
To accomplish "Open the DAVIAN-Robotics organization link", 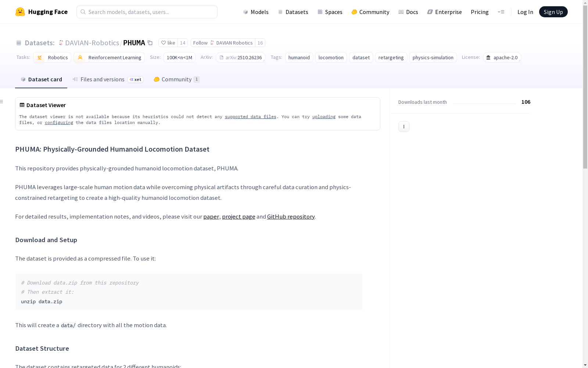I will (x=92, y=43).
